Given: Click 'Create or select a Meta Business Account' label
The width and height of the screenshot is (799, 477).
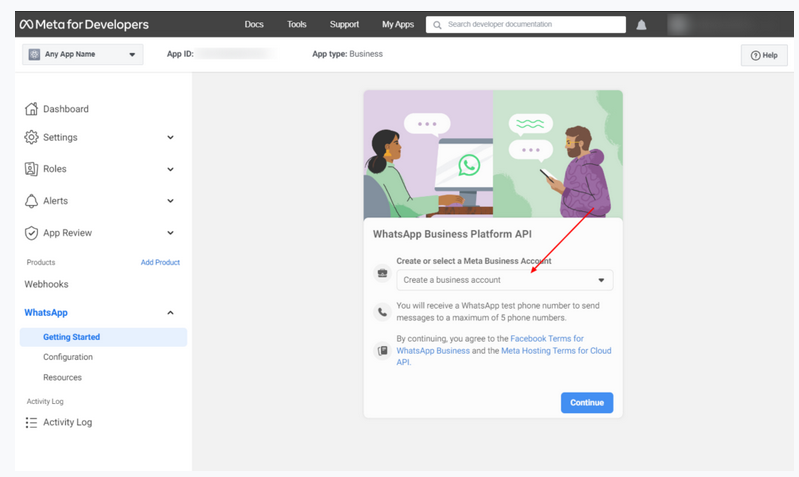Looking at the screenshot, I should pyautogui.click(x=474, y=260).
